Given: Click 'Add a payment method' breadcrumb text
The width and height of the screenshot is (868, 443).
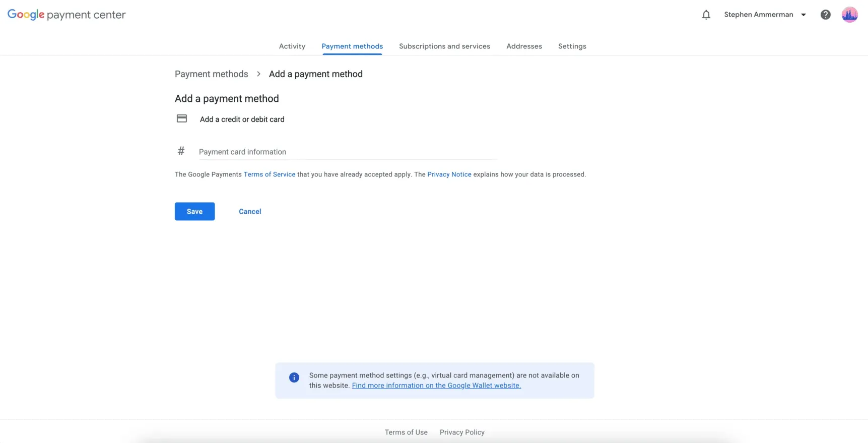Looking at the screenshot, I should coord(316,74).
